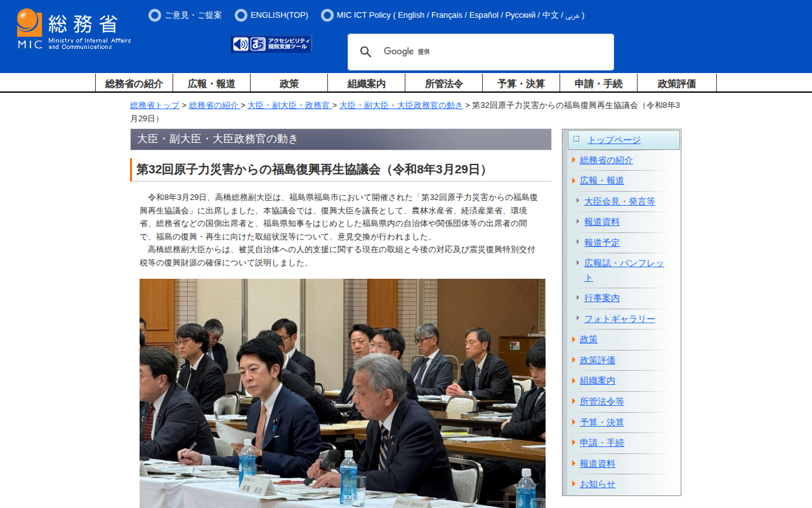
Task: Open the ご意見・ご提案 link
Action: pyautogui.click(x=193, y=15)
